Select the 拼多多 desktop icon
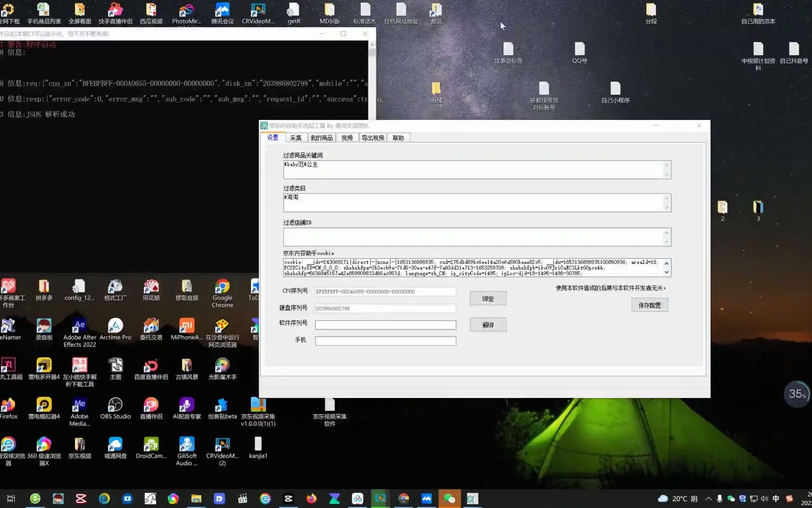 coord(44,290)
